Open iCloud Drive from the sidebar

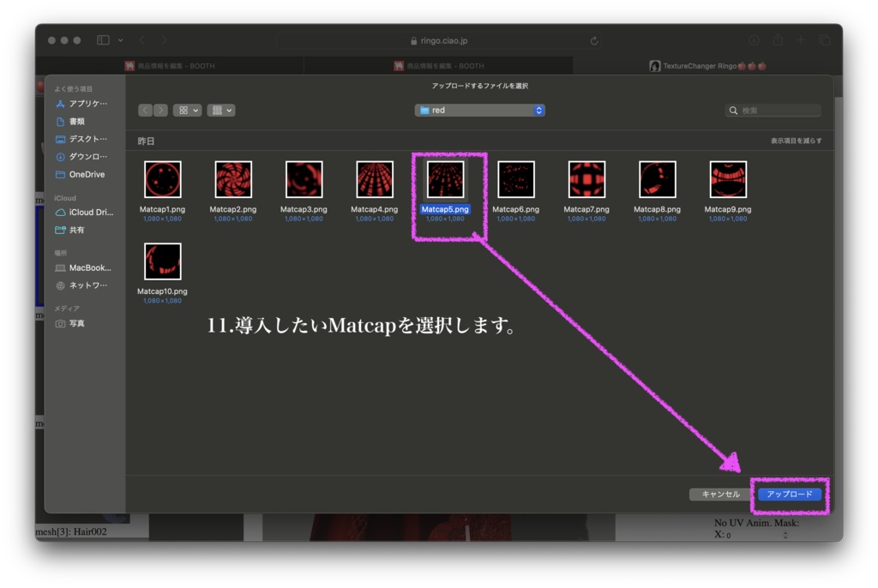pos(86,213)
